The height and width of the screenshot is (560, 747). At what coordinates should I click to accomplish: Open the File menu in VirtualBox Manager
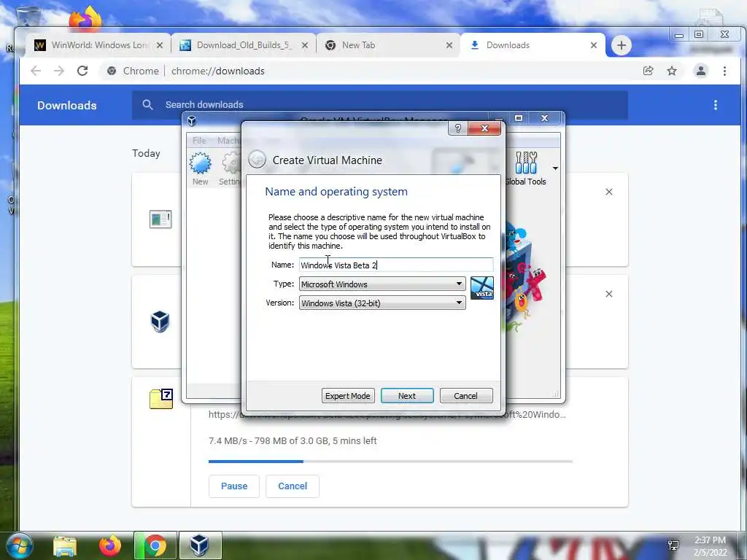(199, 141)
